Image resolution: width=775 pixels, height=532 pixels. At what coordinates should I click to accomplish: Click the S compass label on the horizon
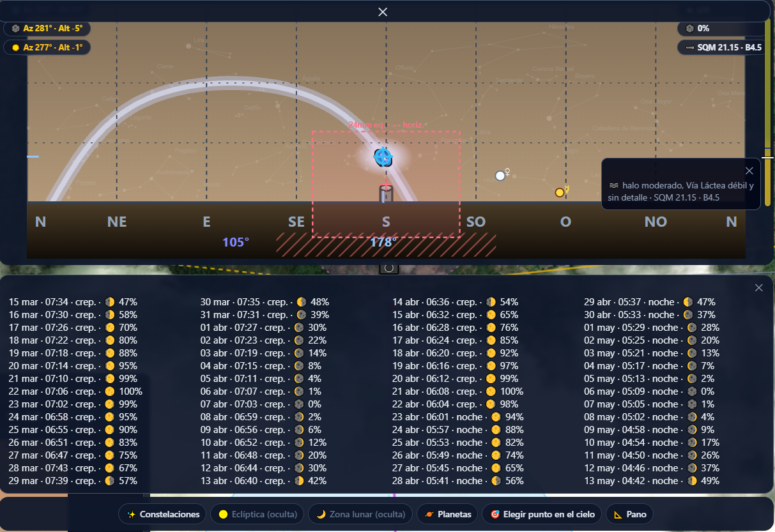(x=386, y=222)
